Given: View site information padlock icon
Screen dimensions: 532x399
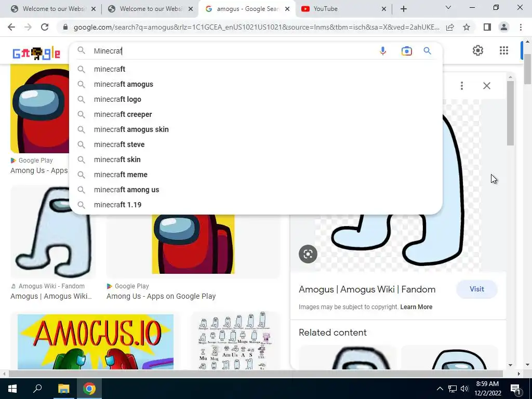Looking at the screenshot, I should click(x=65, y=27).
